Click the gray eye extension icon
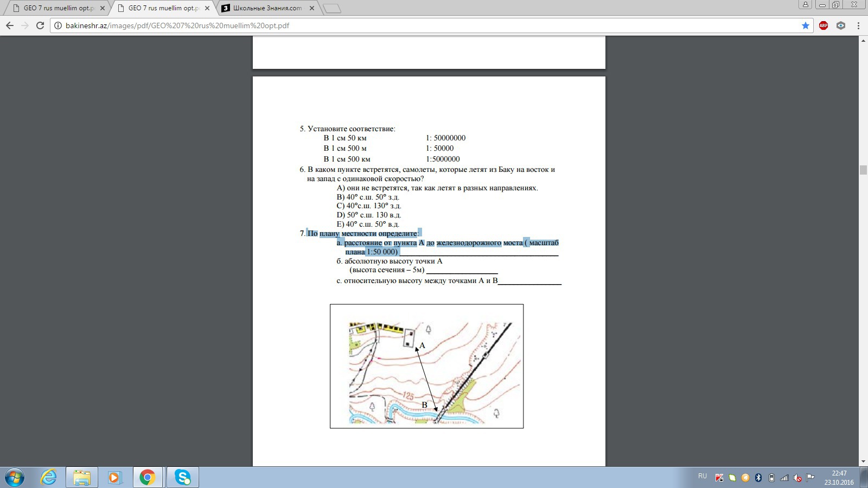 (x=841, y=25)
